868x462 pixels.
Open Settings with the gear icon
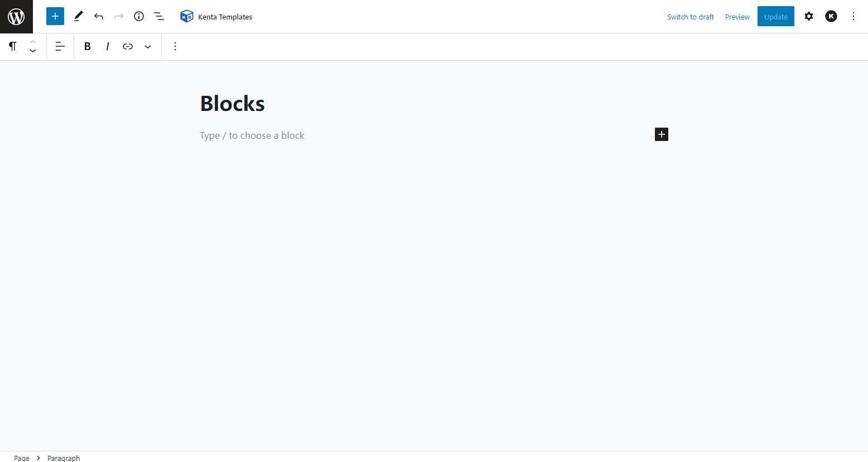tap(809, 16)
